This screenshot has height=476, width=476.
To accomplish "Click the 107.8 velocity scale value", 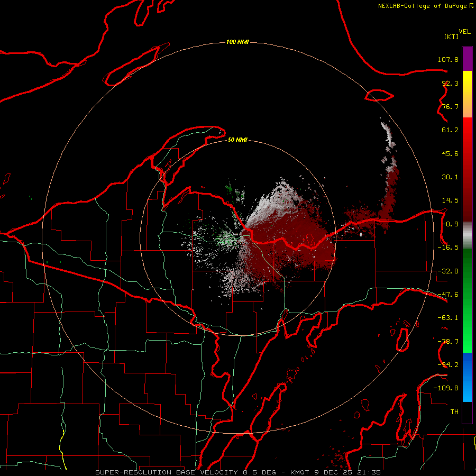I will tap(448, 59).
